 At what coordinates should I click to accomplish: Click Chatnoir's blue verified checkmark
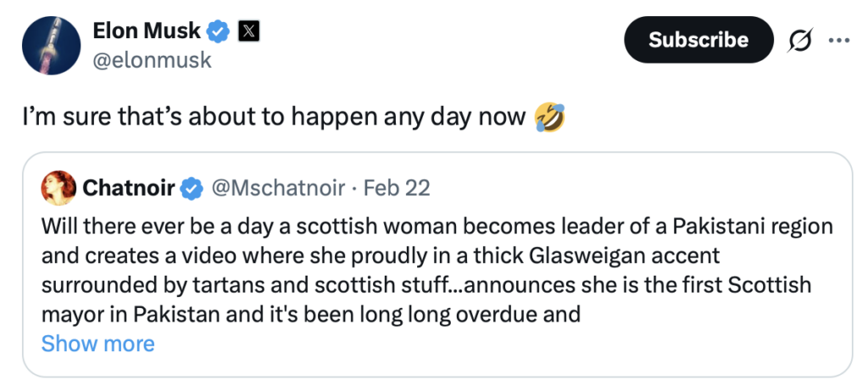[x=192, y=187]
